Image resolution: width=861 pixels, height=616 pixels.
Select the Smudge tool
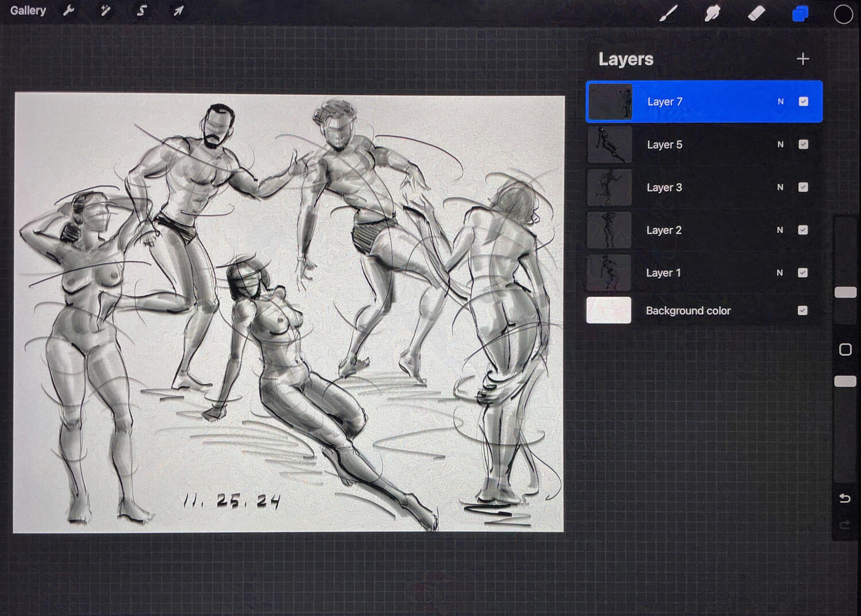(x=712, y=13)
